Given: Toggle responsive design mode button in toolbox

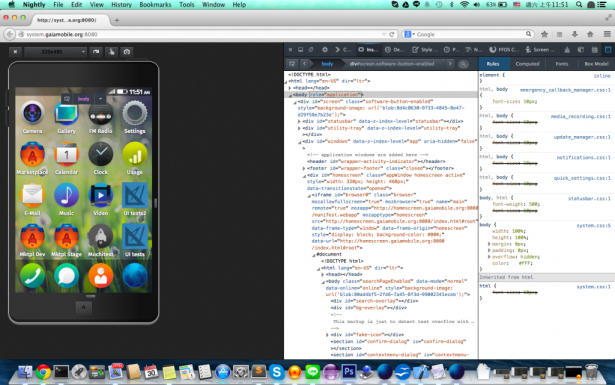Looking at the screenshot, I should (x=608, y=50).
